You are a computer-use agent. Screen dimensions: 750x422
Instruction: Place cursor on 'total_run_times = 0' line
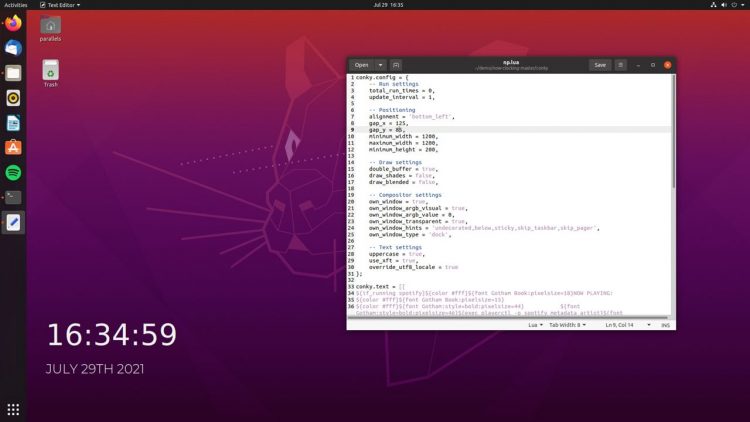click(x=402, y=90)
